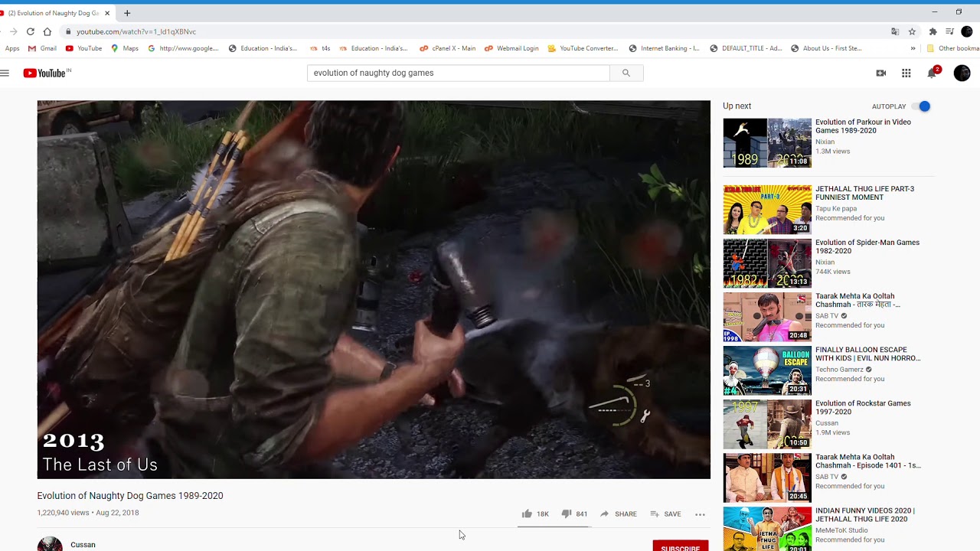Go to YouTube home via logo

pyautogui.click(x=47, y=73)
